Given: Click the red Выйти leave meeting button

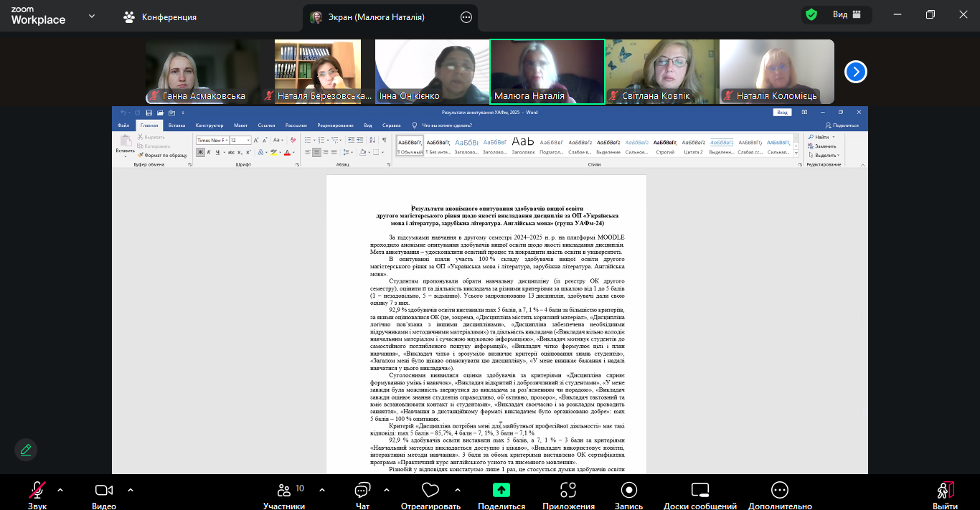Looking at the screenshot, I should (945, 491).
